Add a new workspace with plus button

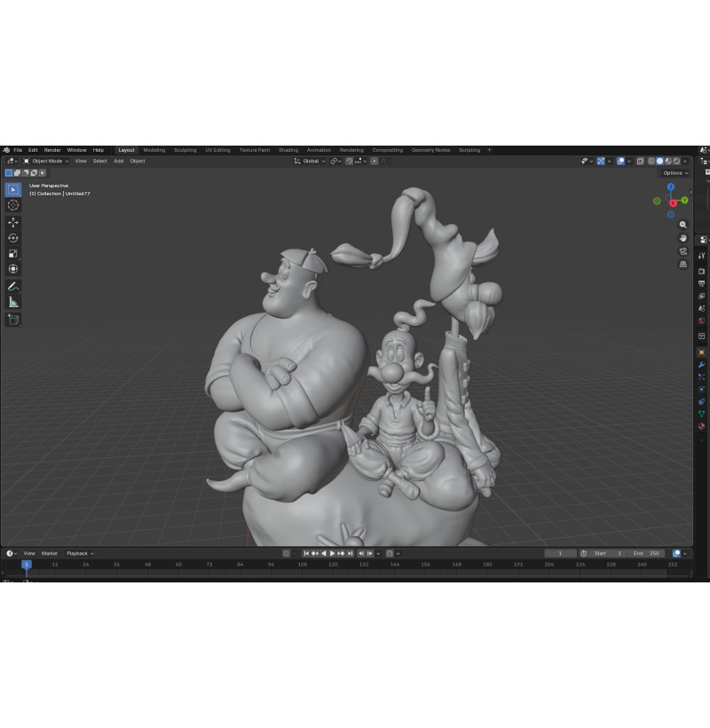coord(489,150)
